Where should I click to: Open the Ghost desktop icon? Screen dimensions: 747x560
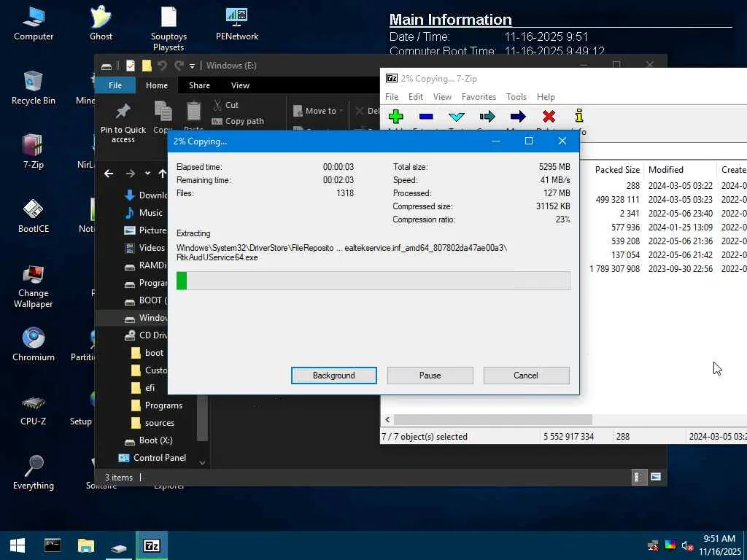(101, 24)
